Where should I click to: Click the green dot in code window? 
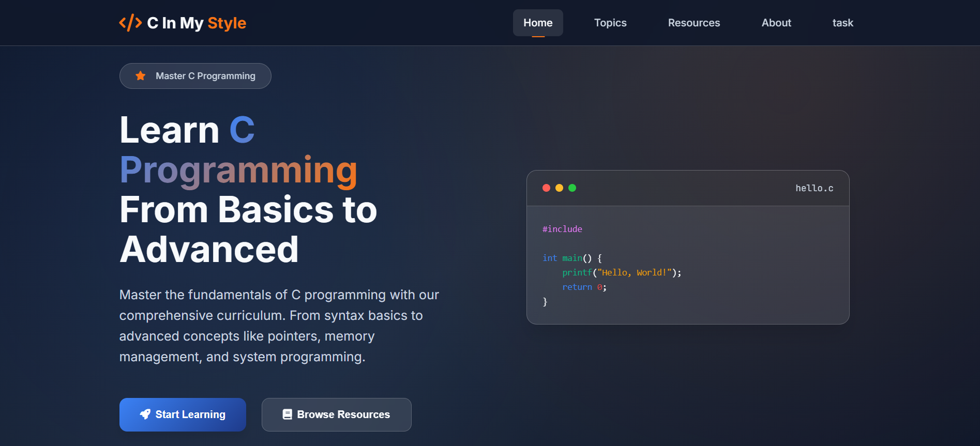(x=572, y=188)
